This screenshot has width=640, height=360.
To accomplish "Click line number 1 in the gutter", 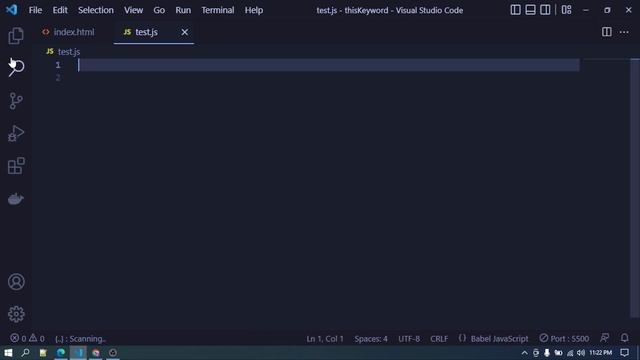I will 58,65.
